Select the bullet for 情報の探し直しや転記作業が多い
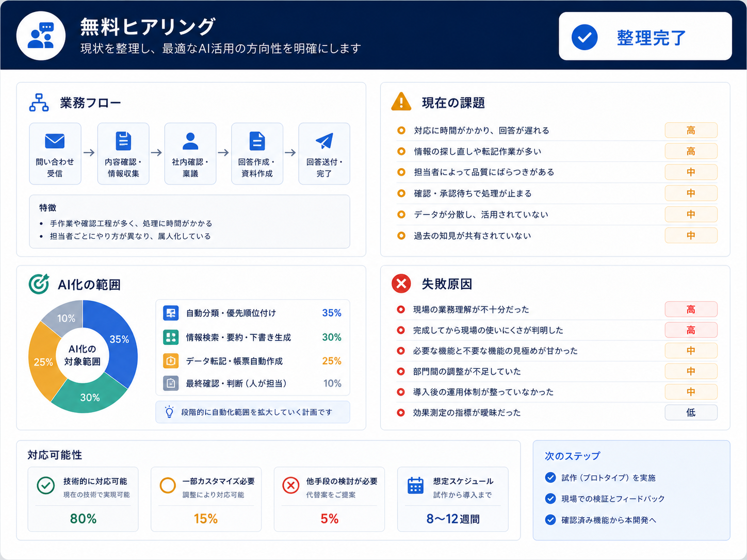This screenshot has width=747, height=560. click(401, 151)
